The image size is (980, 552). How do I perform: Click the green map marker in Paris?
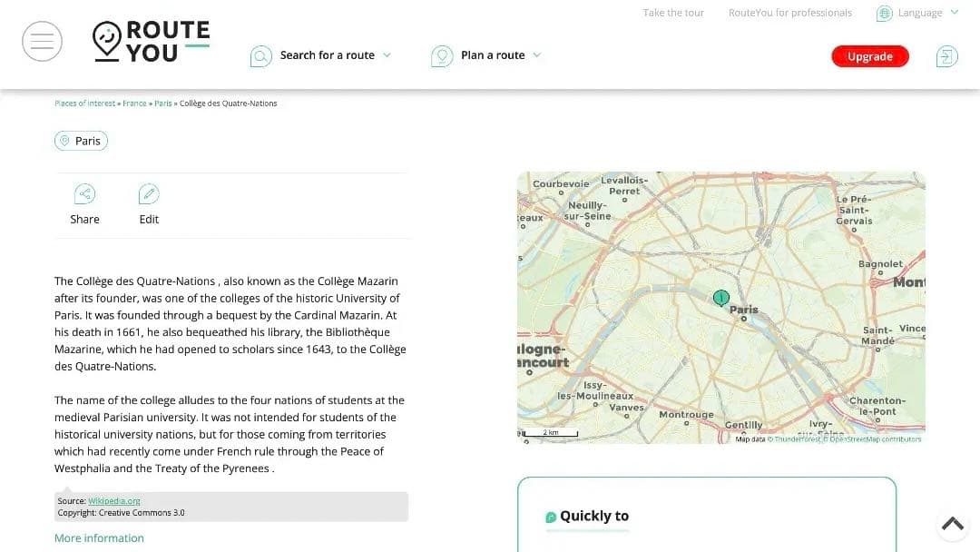[721, 298]
